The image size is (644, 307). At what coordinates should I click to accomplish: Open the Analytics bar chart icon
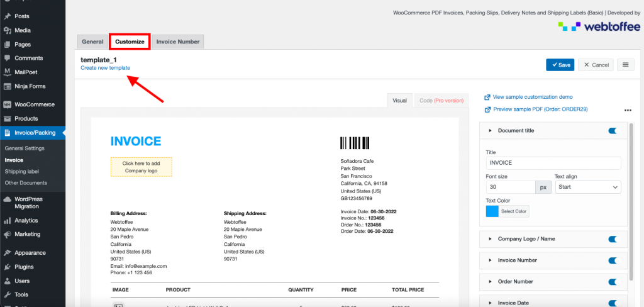click(x=7, y=221)
